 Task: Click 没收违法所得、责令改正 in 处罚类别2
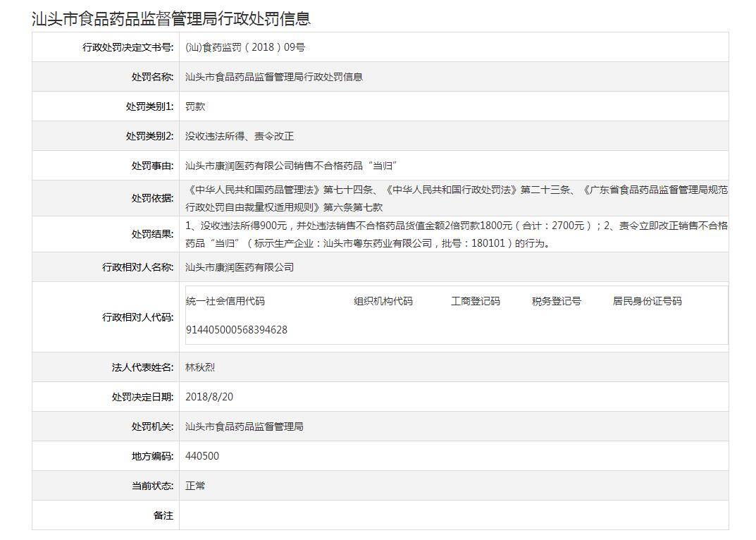tap(239, 136)
